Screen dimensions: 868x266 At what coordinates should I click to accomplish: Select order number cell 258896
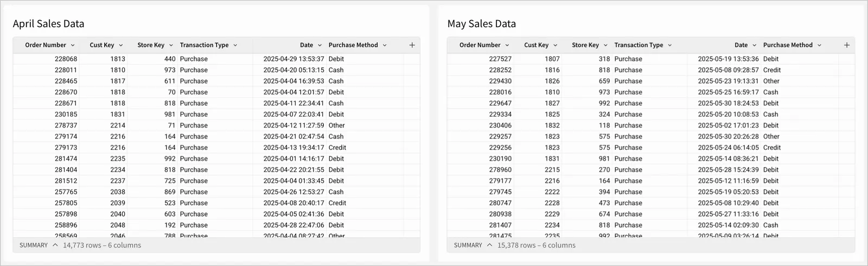coord(66,225)
